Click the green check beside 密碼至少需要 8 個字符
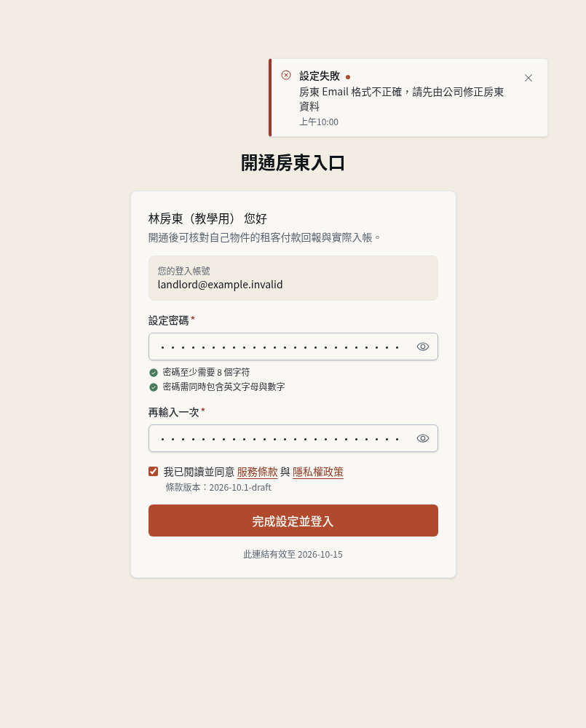The height and width of the screenshot is (728, 586). 153,373
